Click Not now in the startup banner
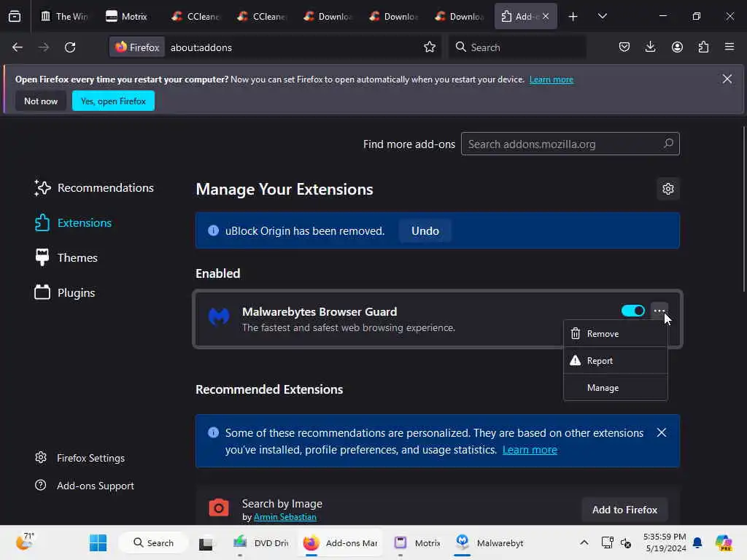 point(41,101)
